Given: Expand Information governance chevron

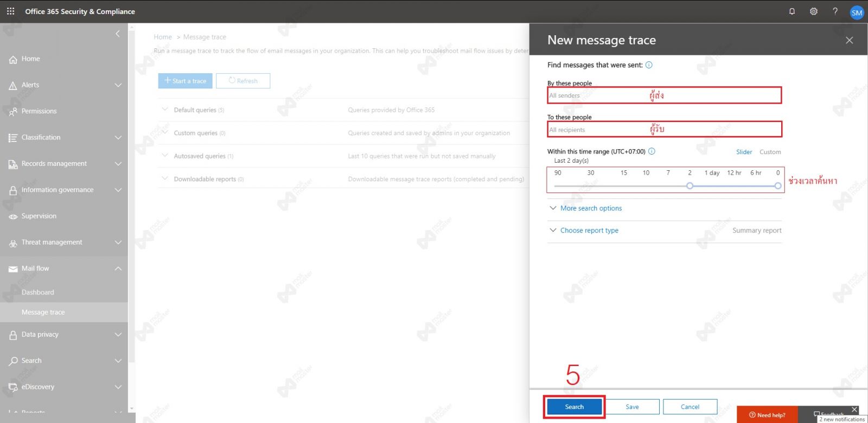Looking at the screenshot, I should (118, 190).
